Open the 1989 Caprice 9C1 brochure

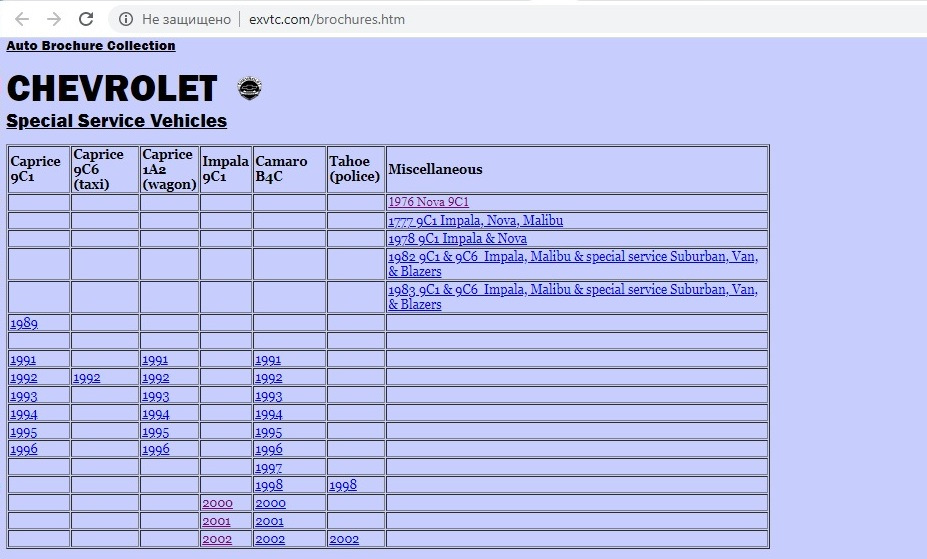(x=24, y=323)
